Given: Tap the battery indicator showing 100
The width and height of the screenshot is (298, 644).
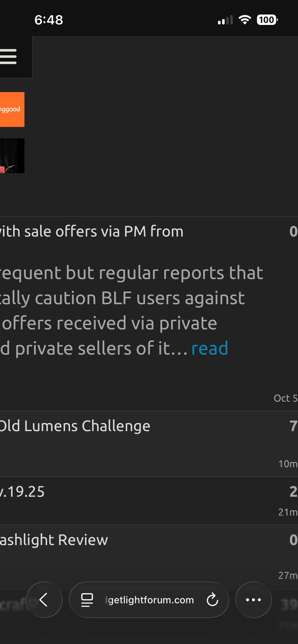Looking at the screenshot, I should (x=267, y=20).
